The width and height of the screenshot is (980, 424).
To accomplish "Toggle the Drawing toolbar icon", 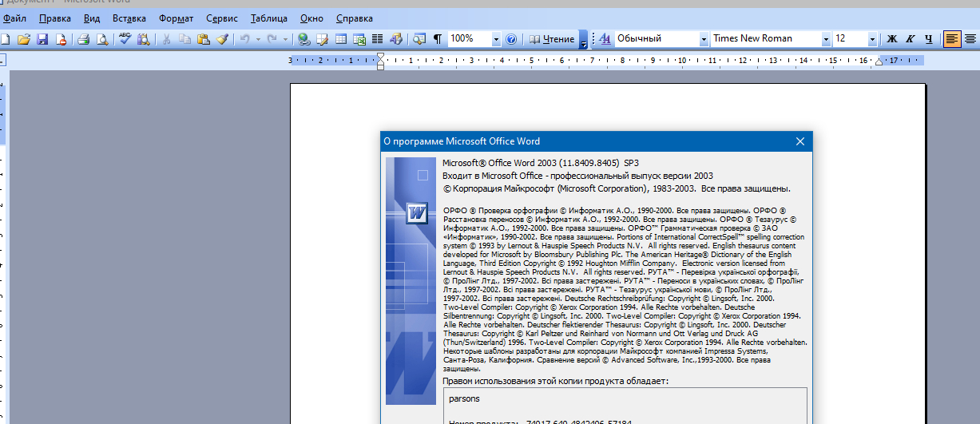I will (396, 38).
